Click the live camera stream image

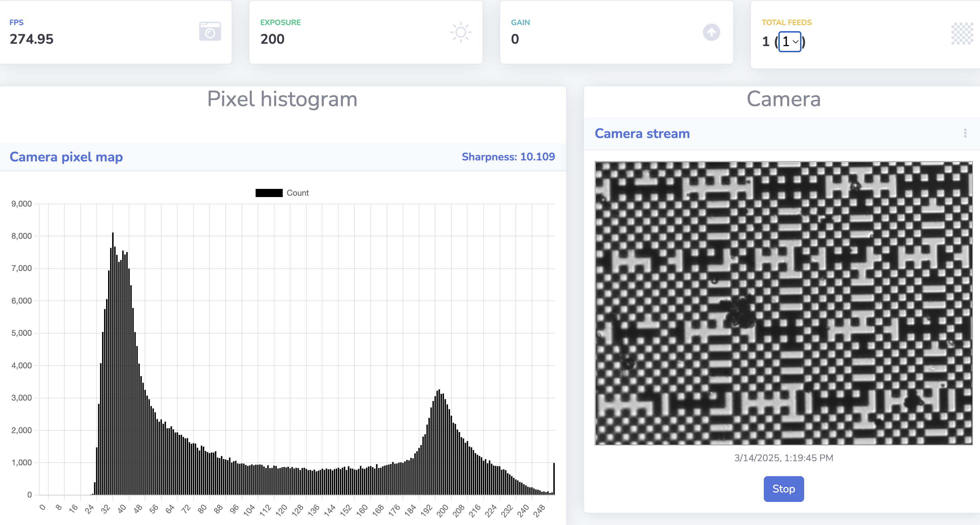tap(783, 303)
